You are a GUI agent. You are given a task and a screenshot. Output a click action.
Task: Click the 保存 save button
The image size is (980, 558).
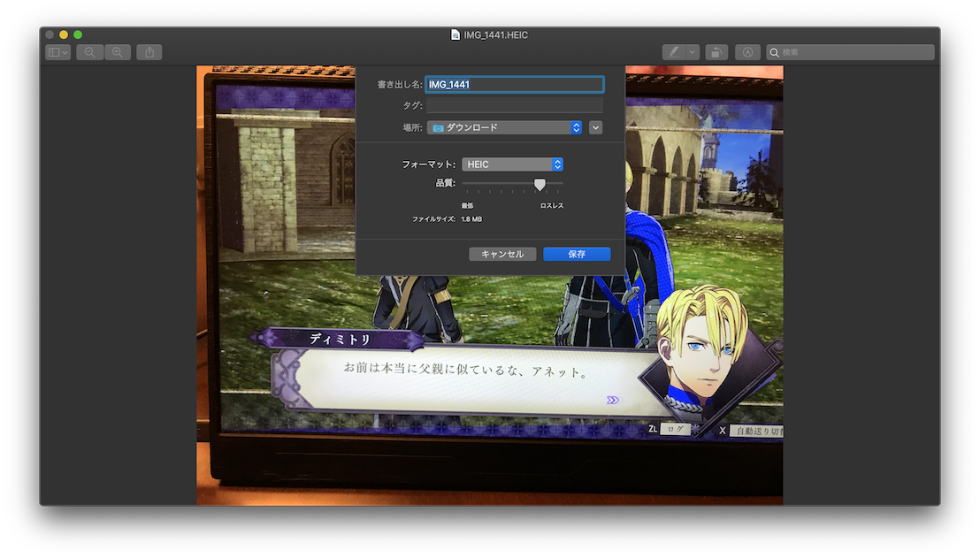point(577,254)
